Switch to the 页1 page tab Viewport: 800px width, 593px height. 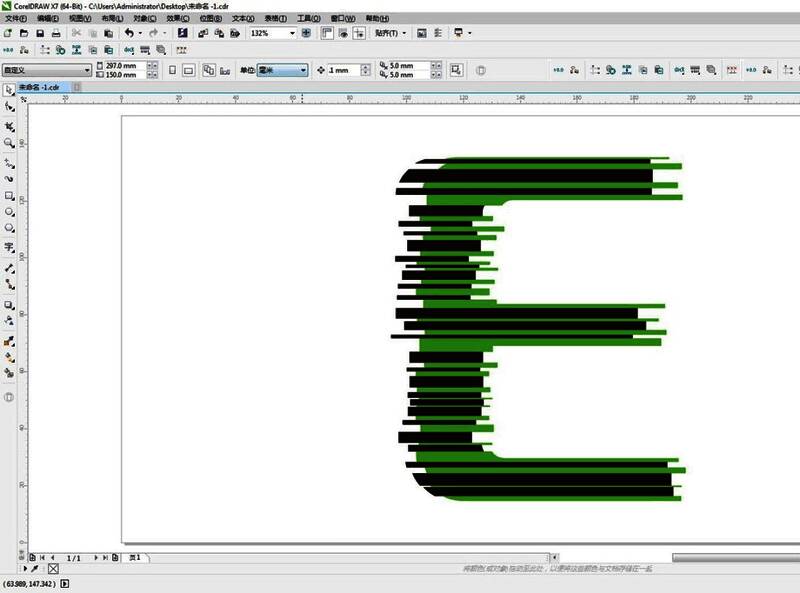pyautogui.click(x=134, y=557)
